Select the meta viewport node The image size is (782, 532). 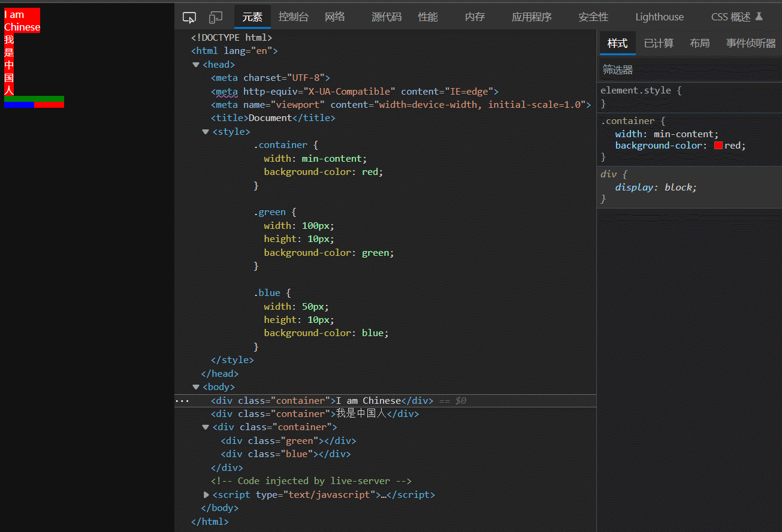tap(401, 105)
